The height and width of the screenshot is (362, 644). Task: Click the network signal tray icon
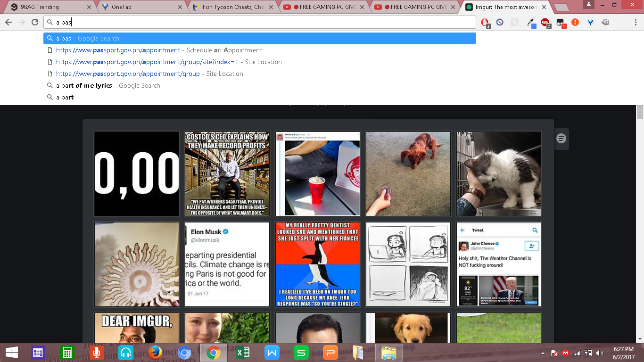point(577,353)
